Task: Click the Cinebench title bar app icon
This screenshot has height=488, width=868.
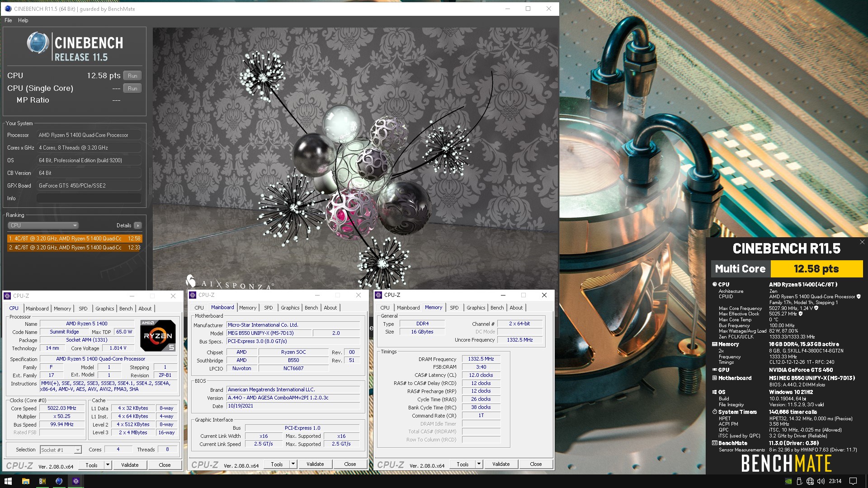Action: tap(8, 9)
